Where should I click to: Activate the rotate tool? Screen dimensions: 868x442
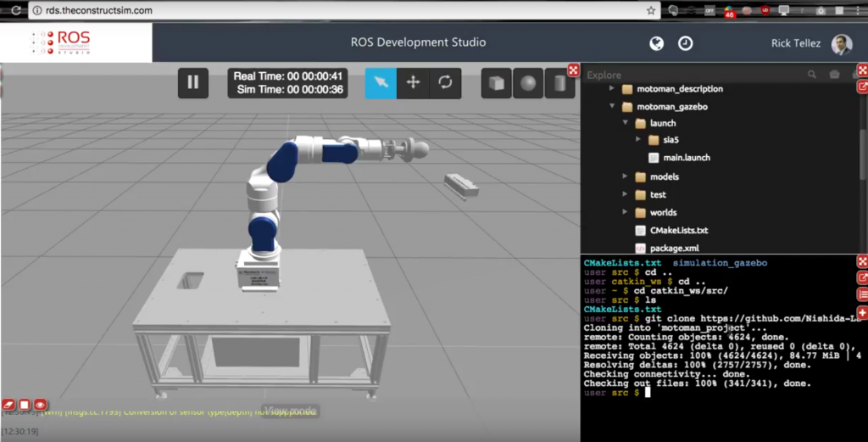pos(444,82)
